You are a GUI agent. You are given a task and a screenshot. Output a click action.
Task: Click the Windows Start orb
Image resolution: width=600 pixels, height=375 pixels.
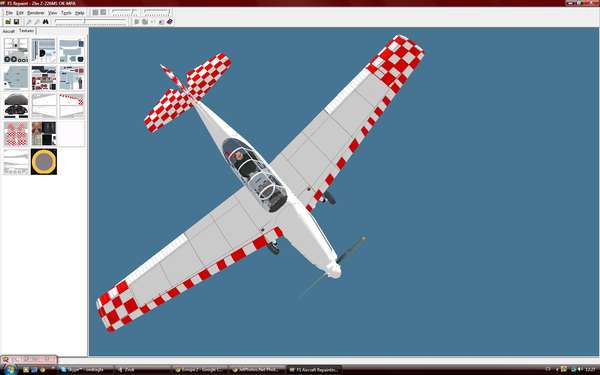pyautogui.click(x=10, y=370)
